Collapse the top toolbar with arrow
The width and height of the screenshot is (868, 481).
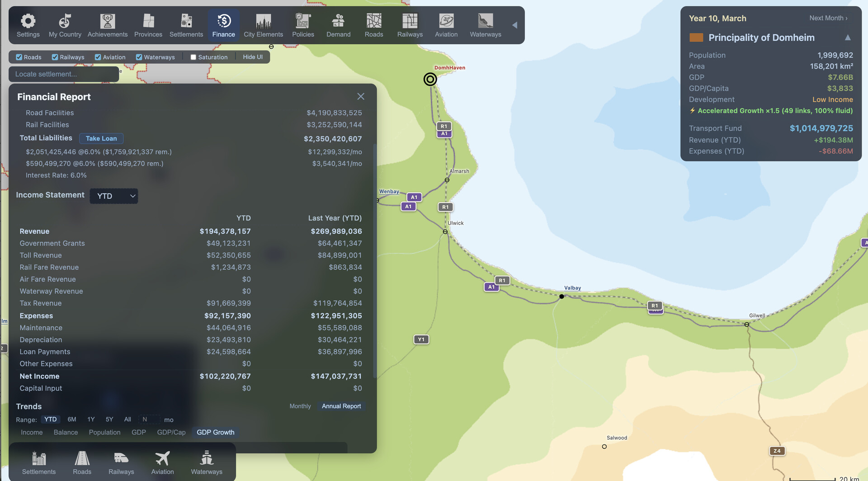tap(514, 25)
